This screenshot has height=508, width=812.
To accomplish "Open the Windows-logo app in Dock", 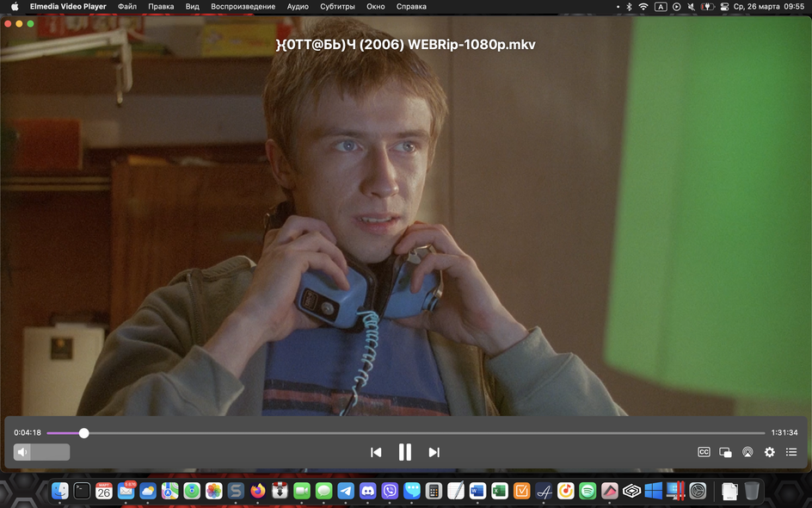I will click(x=654, y=491).
